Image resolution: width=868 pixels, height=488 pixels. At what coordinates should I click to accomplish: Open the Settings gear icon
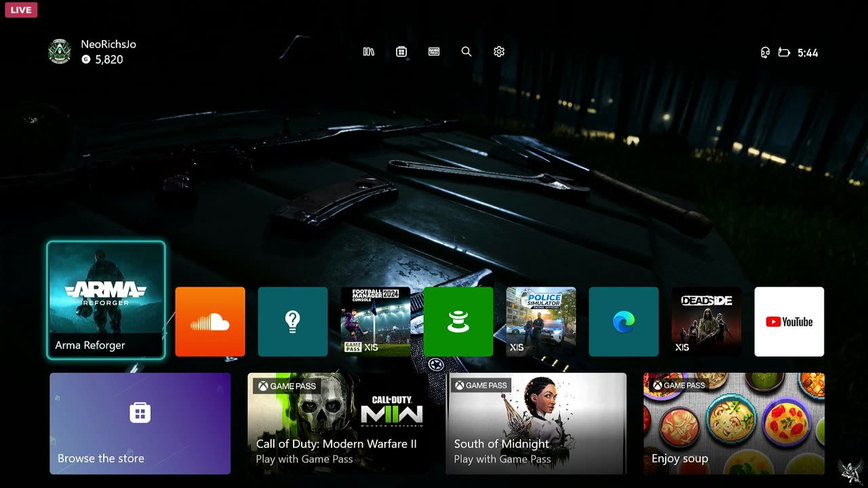point(499,52)
